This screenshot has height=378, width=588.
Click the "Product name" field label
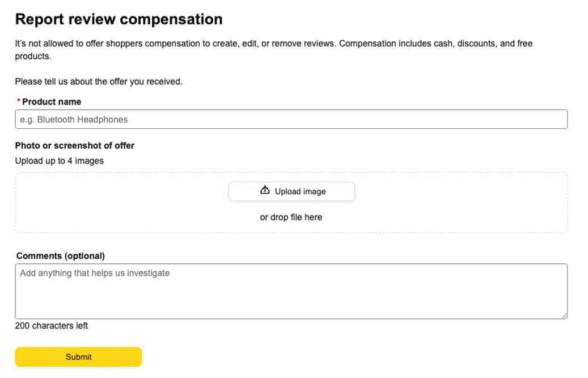[52, 102]
